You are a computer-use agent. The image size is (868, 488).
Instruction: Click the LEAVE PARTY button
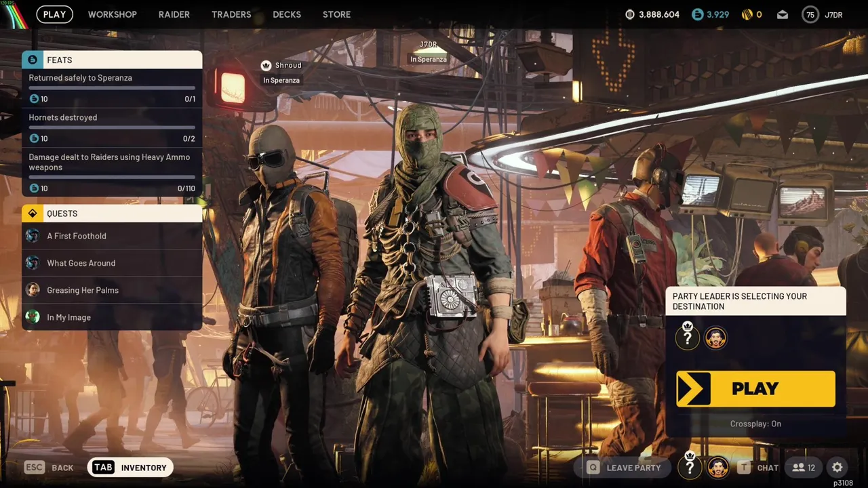(624, 468)
